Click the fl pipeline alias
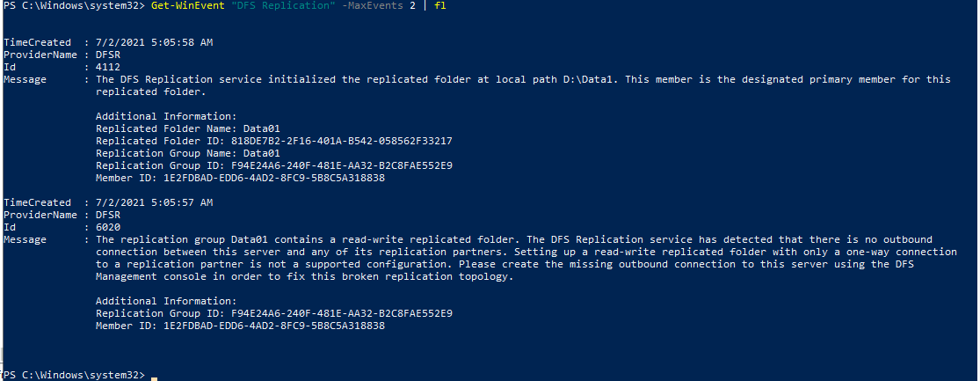The width and height of the screenshot is (980, 381). [x=440, y=5]
